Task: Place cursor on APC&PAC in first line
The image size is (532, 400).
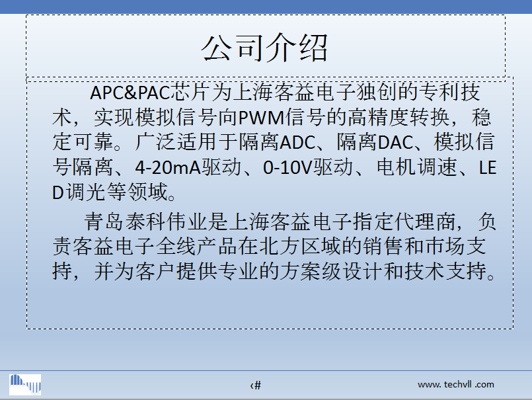Action: click(x=130, y=91)
